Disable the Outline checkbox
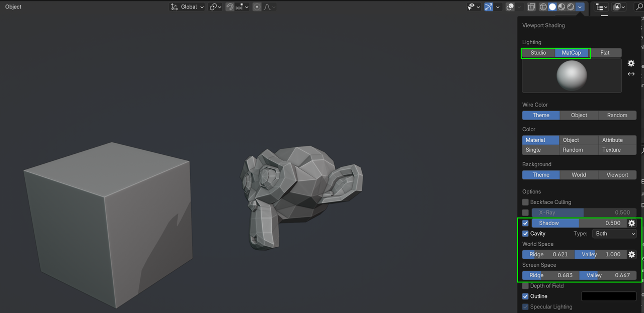The image size is (644, 313). click(525, 296)
